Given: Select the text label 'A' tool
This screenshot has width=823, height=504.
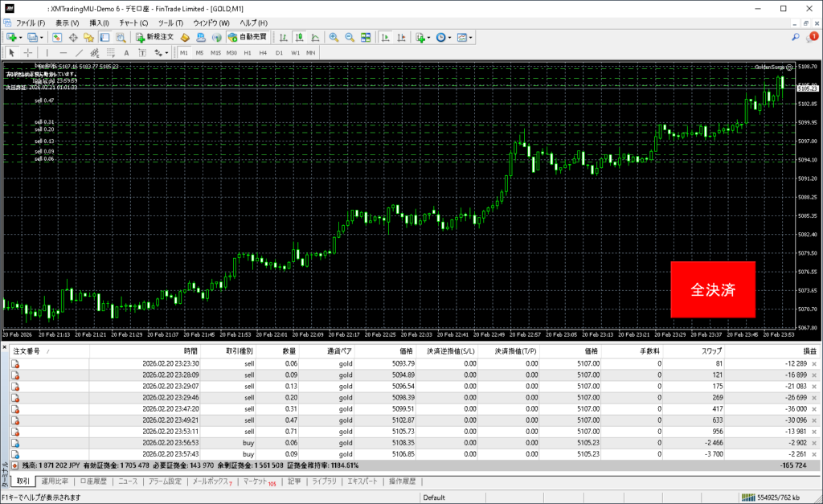Looking at the screenshot, I should tap(126, 53).
